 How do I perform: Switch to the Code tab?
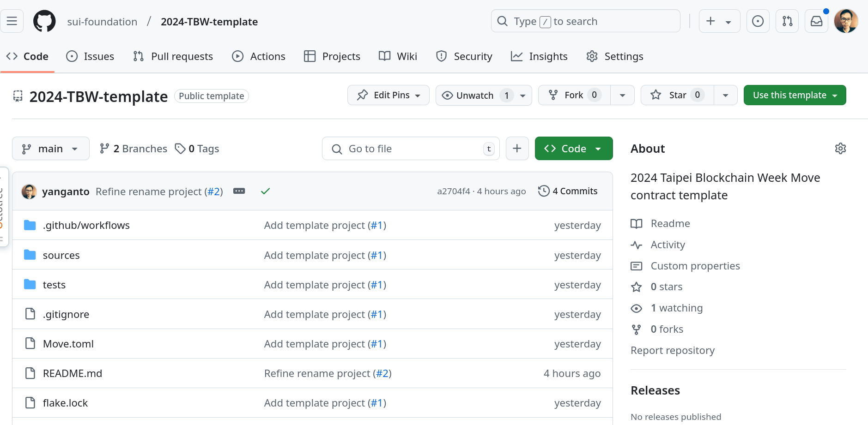27,56
